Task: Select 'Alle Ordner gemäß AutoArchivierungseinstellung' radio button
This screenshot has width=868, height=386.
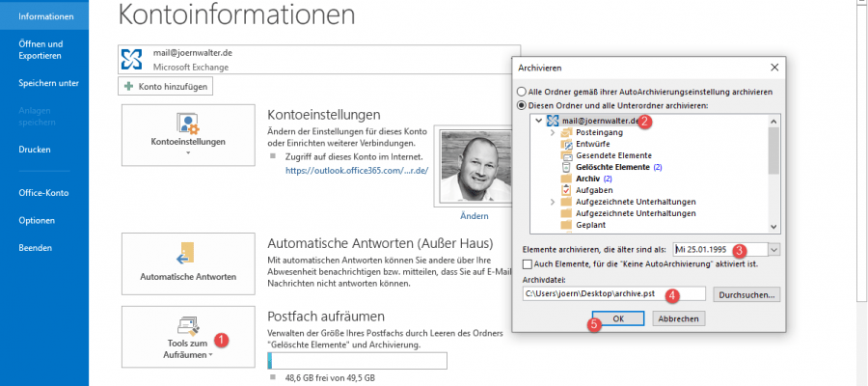Action: 522,92
